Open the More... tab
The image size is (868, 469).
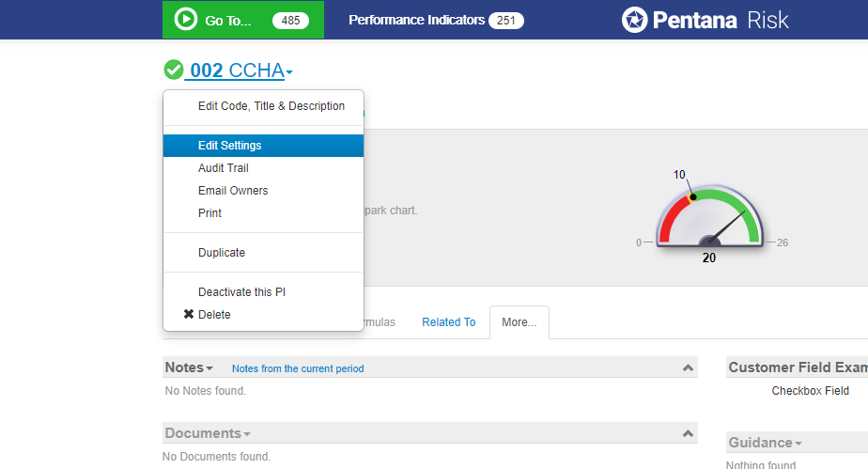pos(519,322)
